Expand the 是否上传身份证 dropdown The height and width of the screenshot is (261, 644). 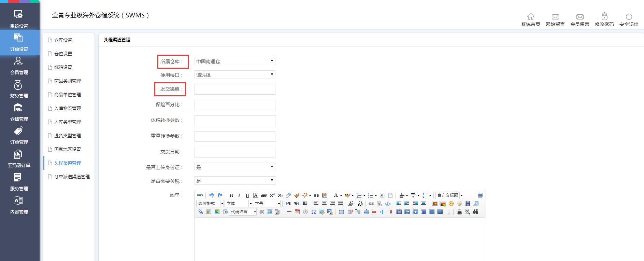coord(235,167)
